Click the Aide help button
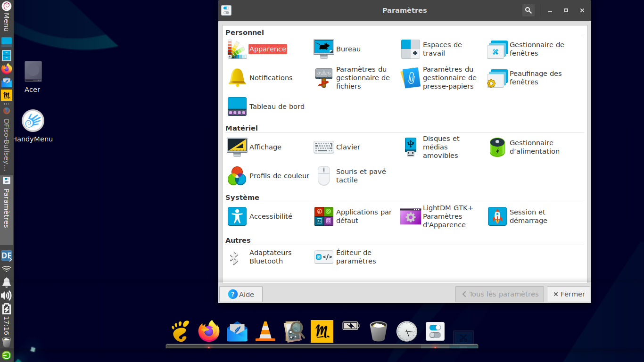 241,294
